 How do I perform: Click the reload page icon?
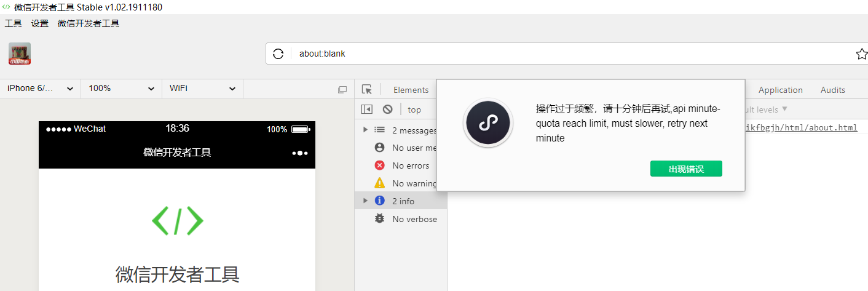point(278,54)
